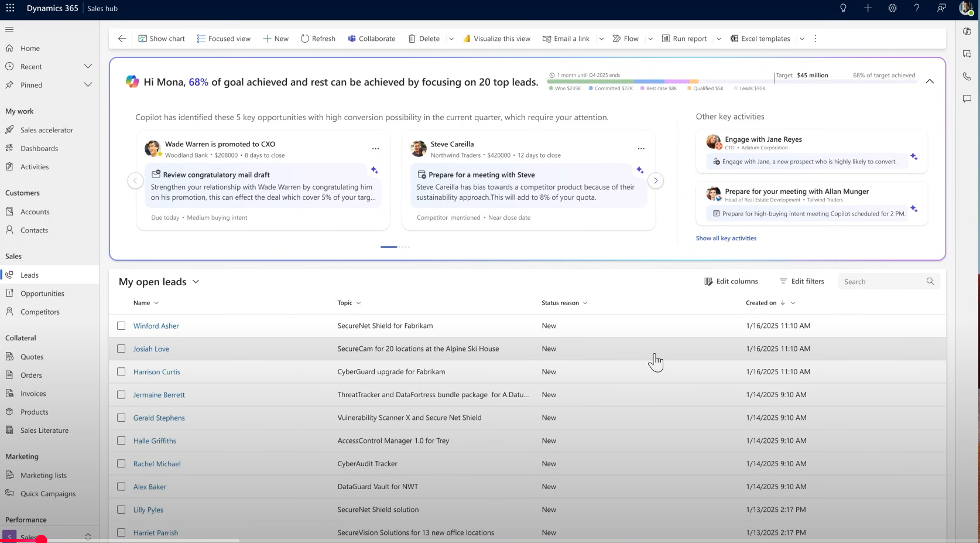Click Show chart in the command bar
Viewport: 980px width, 543px height.
click(162, 39)
